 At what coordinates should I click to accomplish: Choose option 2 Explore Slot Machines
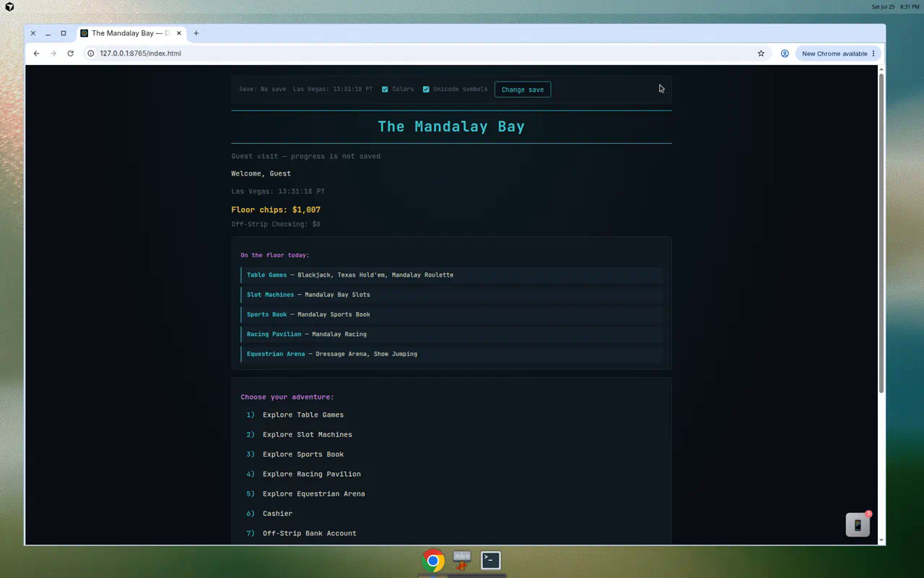(451, 434)
